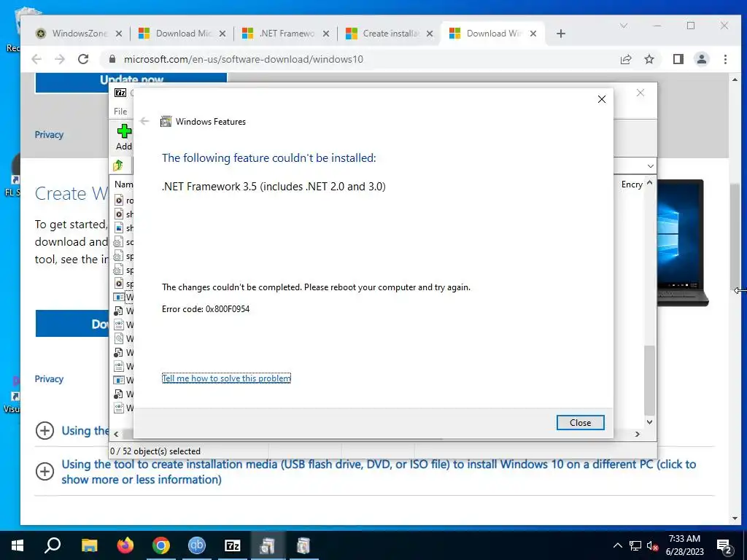The image size is (747, 560).
Task: Reload the page in Chrome
Action: 83,59
